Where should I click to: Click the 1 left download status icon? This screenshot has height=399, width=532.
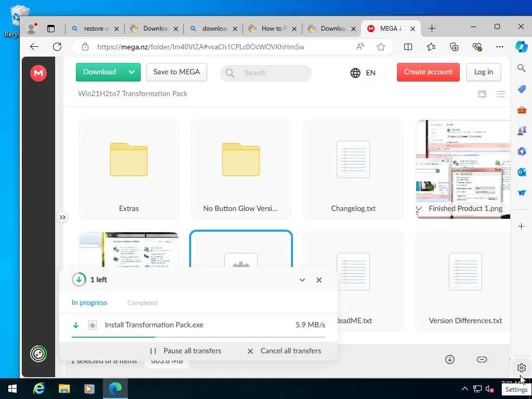pos(79,280)
